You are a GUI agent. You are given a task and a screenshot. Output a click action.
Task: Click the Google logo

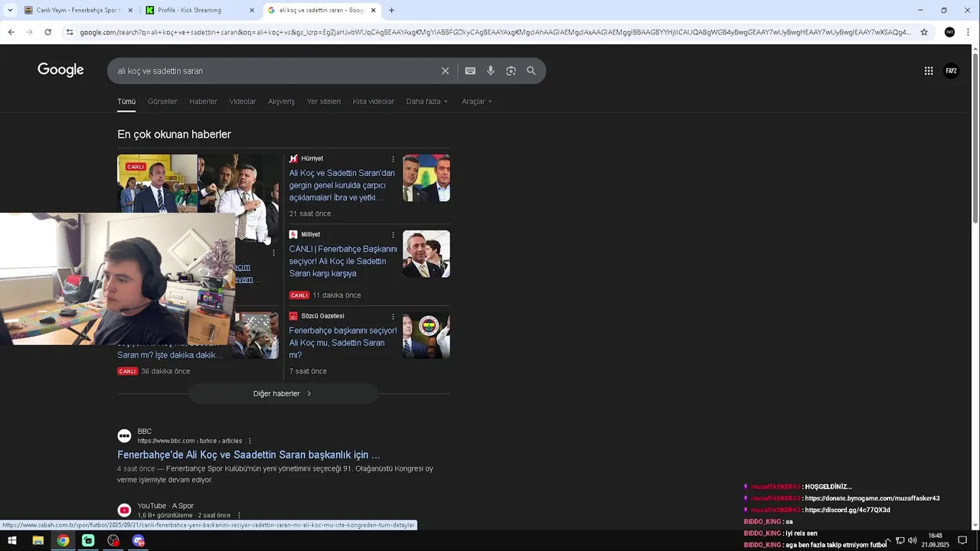60,70
